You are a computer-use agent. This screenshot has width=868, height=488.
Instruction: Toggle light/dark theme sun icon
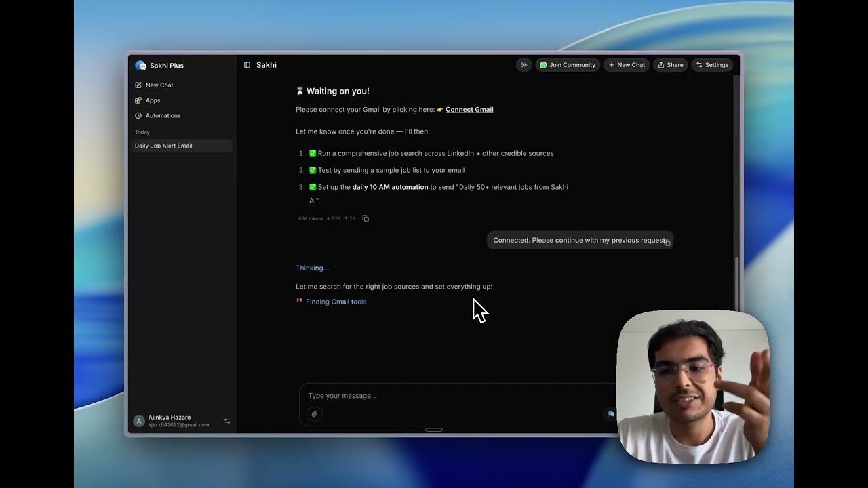[x=524, y=65]
